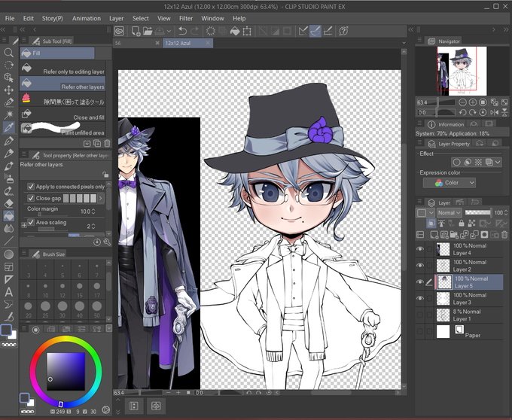Toggle Apply to connected pixels only checkbox
The height and width of the screenshot is (420, 512).
tap(31, 187)
